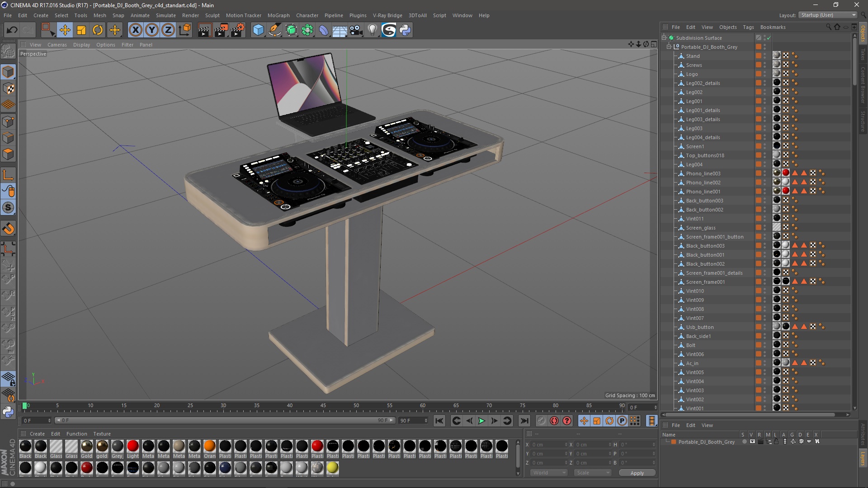Open the viewport Filter menu
The width and height of the screenshot is (868, 488).
[x=127, y=45]
